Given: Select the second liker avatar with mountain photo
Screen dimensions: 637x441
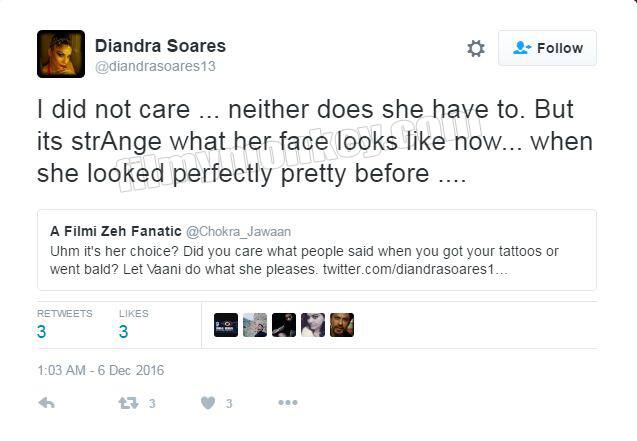Looking at the screenshot, I should pyautogui.click(x=255, y=325).
